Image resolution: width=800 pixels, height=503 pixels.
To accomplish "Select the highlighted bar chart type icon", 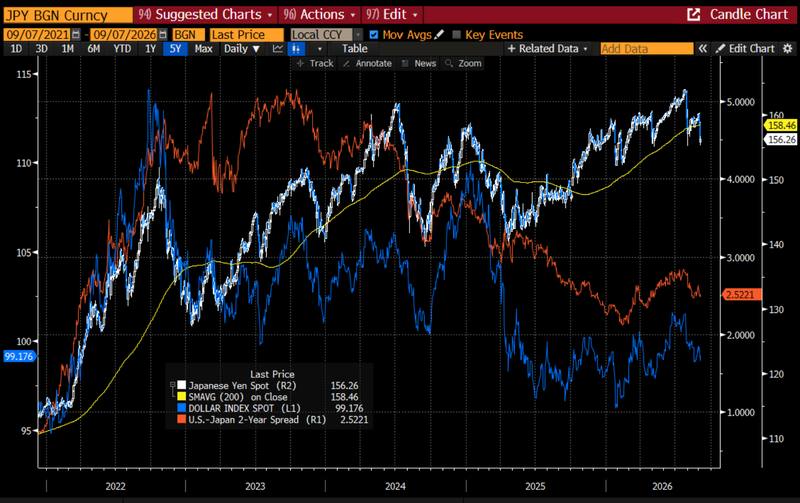I will pos(296,49).
